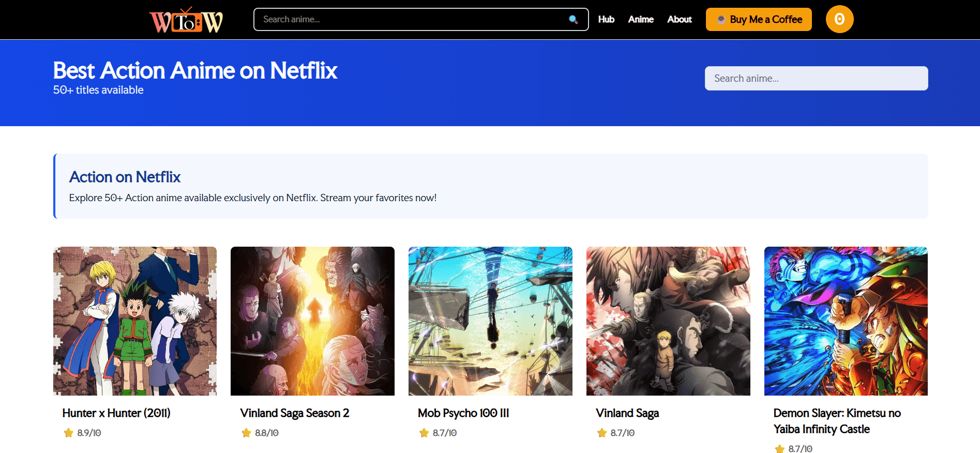
Task: Open the Hunter x Hunter (2011) poster
Action: pos(135,321)
